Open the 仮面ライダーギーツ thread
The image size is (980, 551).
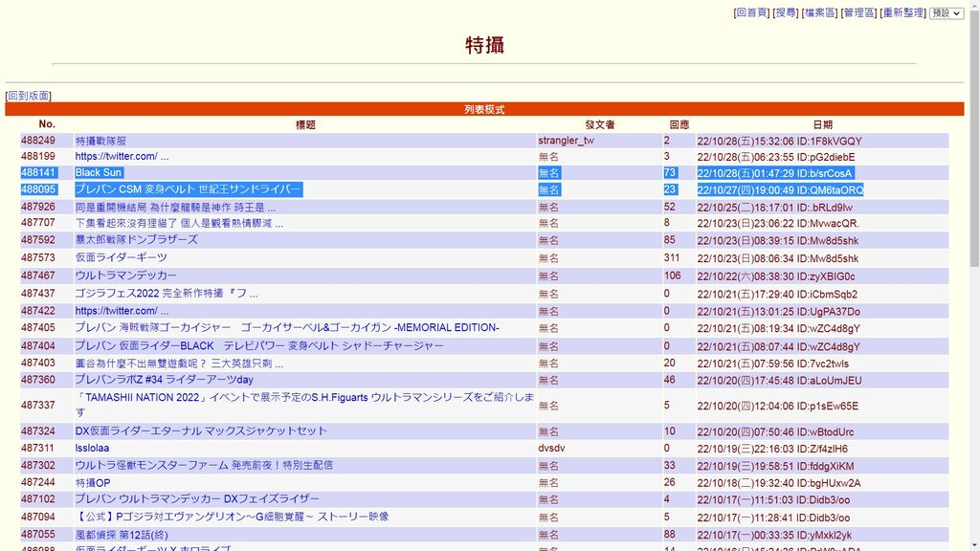[122, 258]
